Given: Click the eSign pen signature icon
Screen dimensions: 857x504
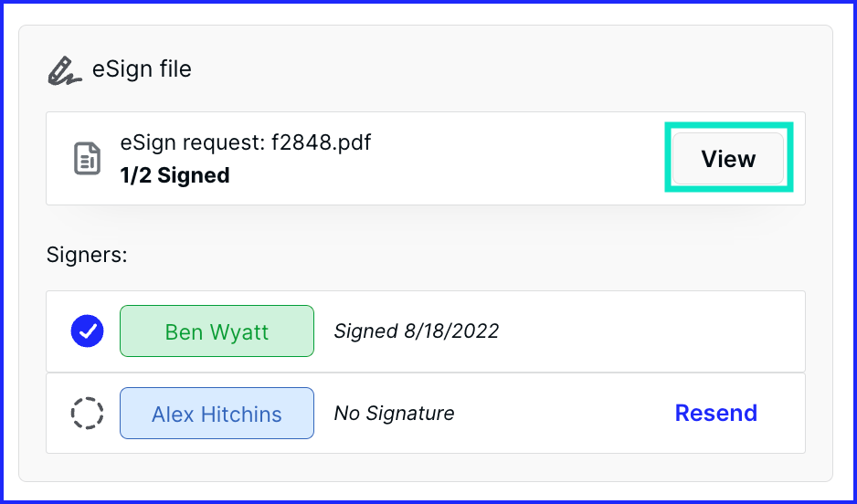Looking at the screenshot, I should [x=65, y=70].
